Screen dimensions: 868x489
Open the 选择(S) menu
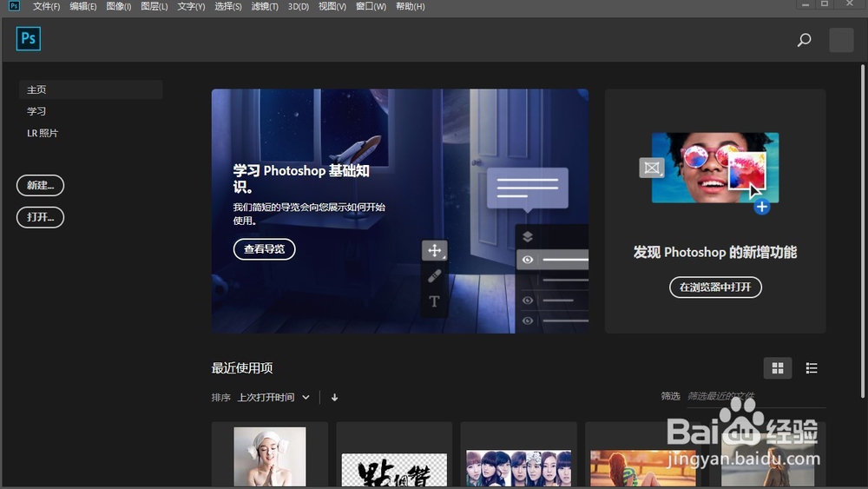point(228,7)
